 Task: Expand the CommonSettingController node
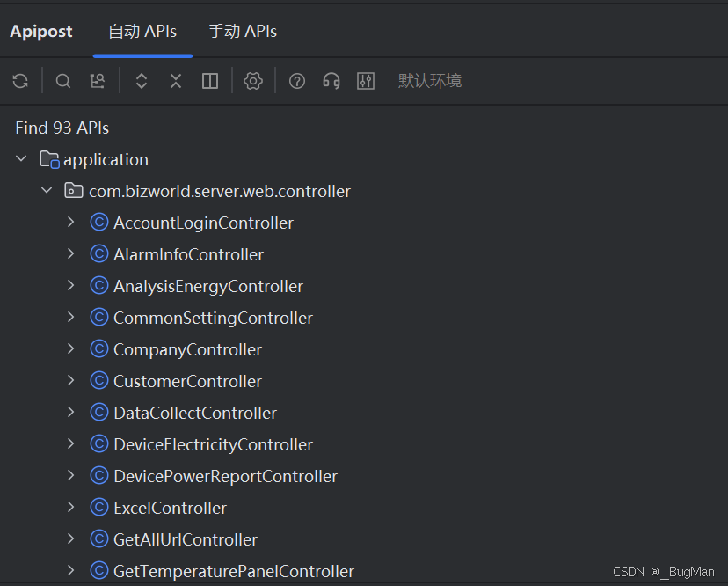tap(71, 317)
